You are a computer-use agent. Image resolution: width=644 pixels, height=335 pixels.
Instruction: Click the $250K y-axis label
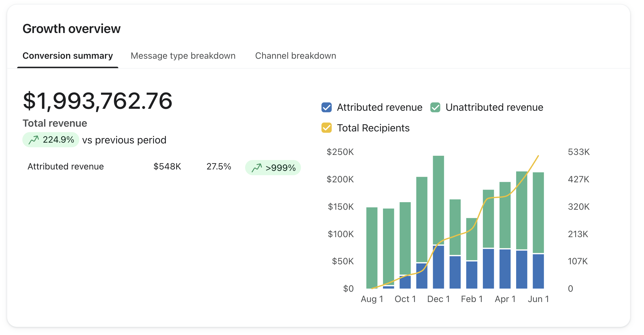(x=340, y=152)
